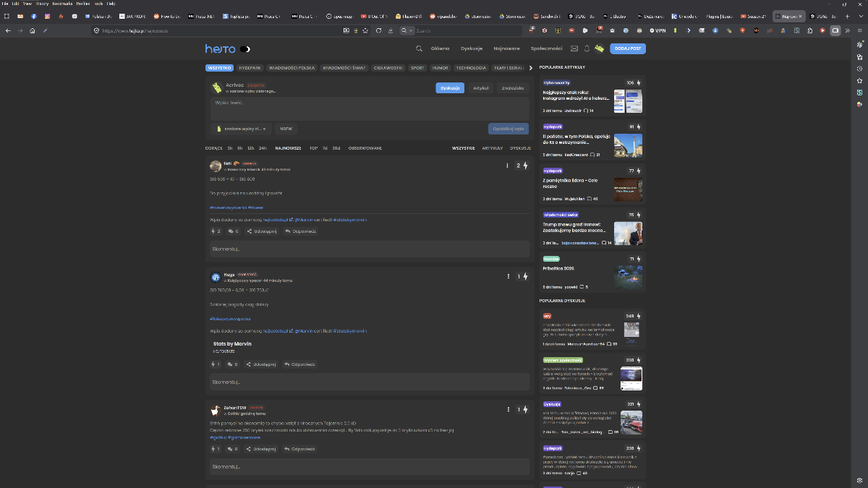
Task: Focus the Skomentuj field under fisti's post
Action: pyautogui.click(x=370, y=249)
